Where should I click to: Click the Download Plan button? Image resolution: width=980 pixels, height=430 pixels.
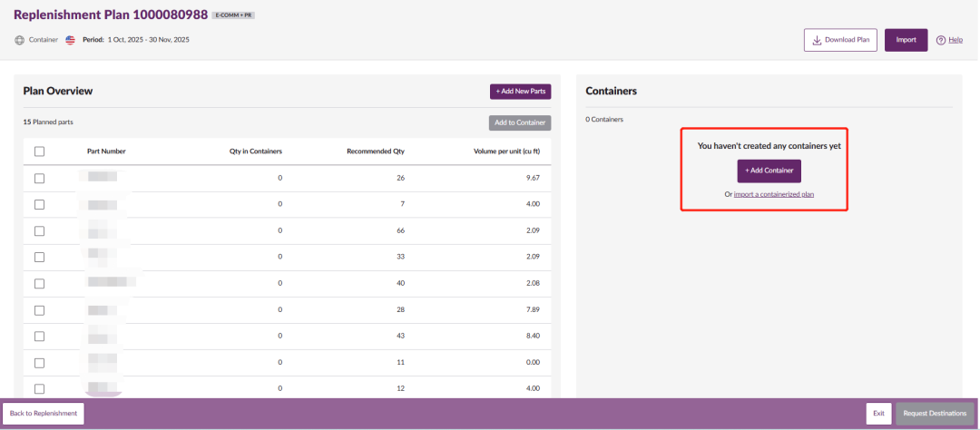point(840,40)
